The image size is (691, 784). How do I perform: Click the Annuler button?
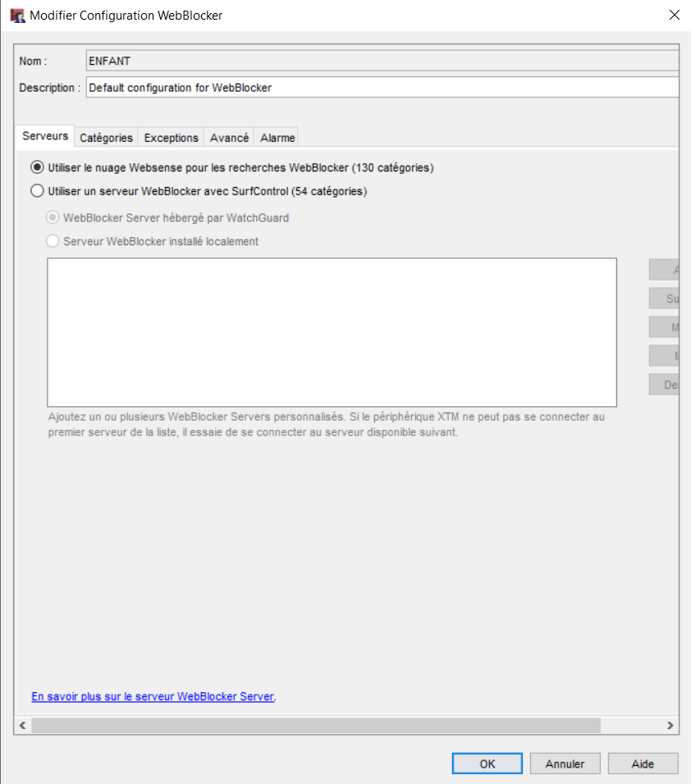tap(565, 763)
